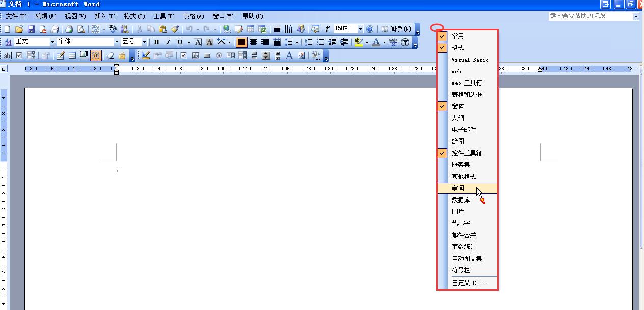Click the Open folder icon
Screen dimensions: 644x310
(x=19, y=29)
